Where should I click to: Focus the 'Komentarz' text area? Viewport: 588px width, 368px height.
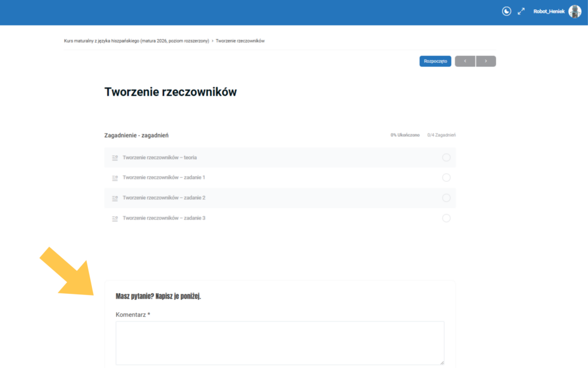tap(280, 343)
